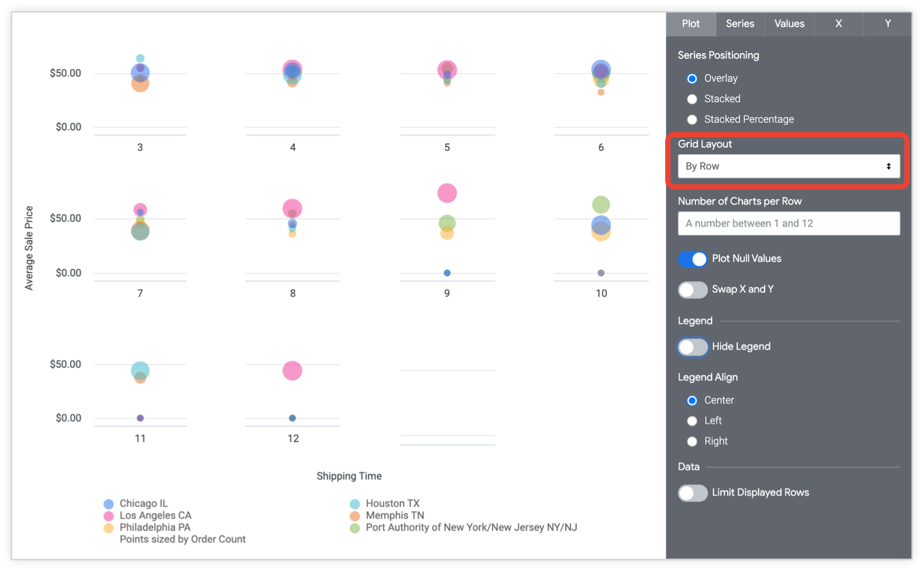Open the Values tab

[x=789, y=24]
